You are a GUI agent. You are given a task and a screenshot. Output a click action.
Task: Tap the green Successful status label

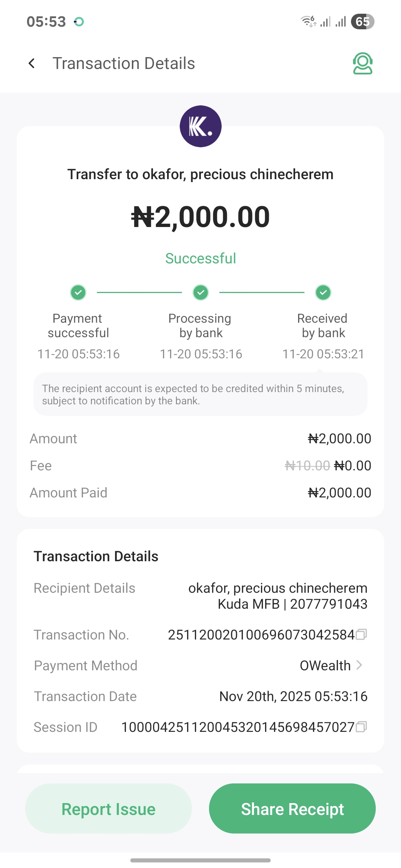point(200,259)
